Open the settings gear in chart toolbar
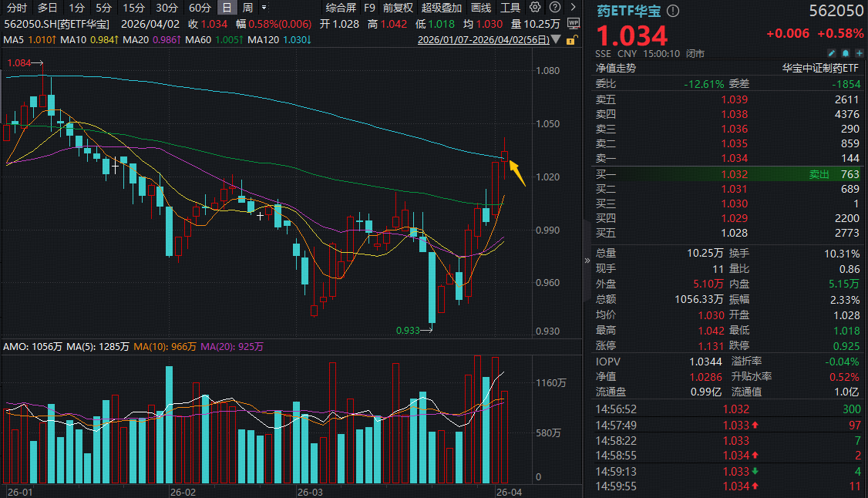Screen dimensions: 868x498 click(x=535, y=8)
